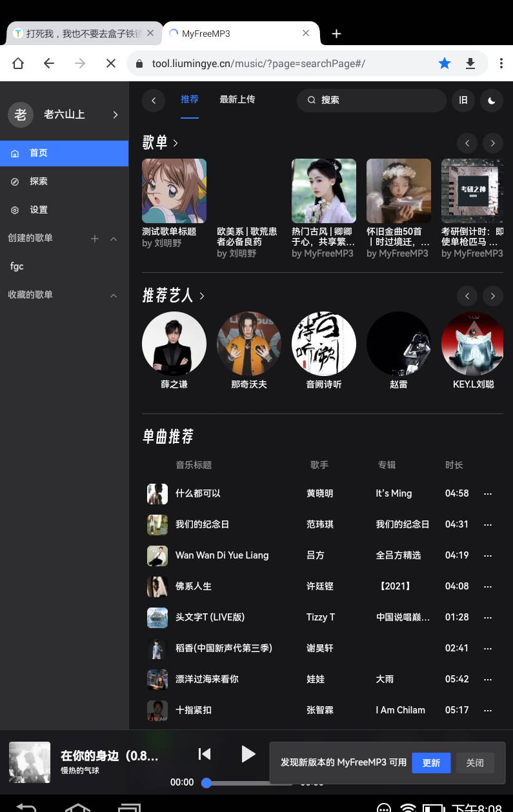
Task: Collapse the 收藏的歌单 section
Action: pos(114,295)
